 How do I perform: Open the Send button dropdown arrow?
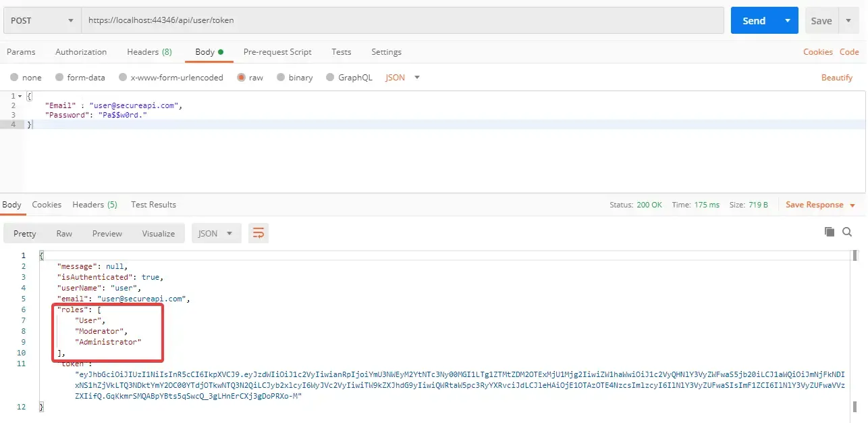[x=787, y=20]
